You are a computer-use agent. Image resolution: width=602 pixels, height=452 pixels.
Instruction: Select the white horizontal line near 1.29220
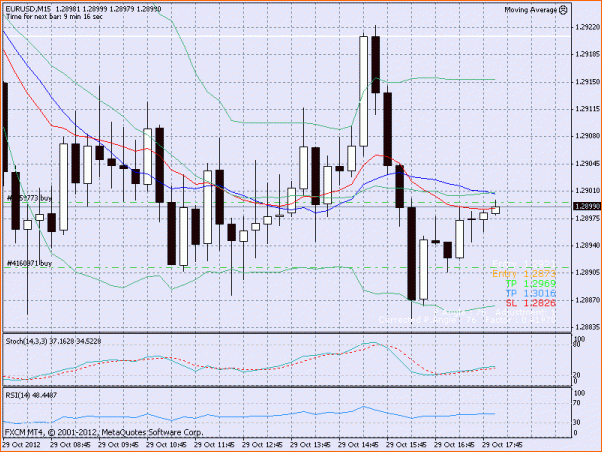tap(287, 36)
